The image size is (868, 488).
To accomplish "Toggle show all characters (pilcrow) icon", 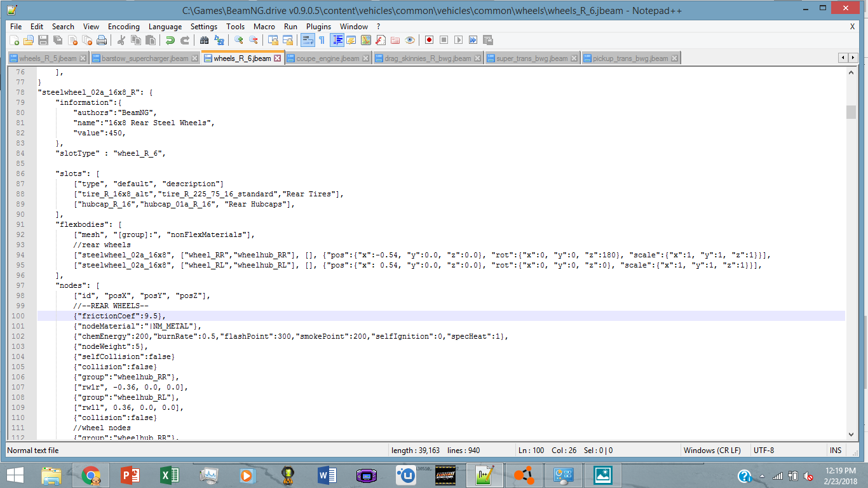I will pyautogui.click(x=322, y=40).
